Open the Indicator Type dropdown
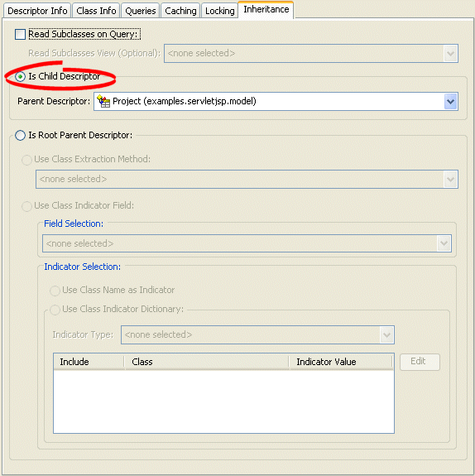This screenshot has height=476, width=475. coord(387,334)
